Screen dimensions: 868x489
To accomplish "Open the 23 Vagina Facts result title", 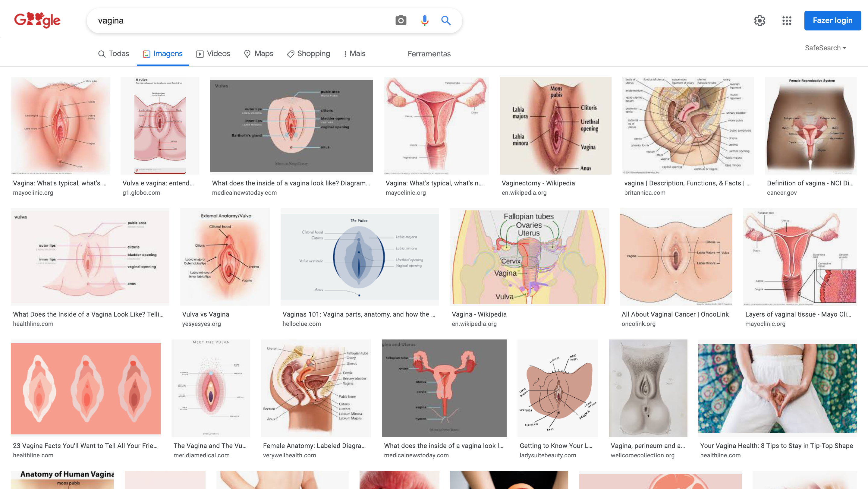I will pos(85,446).
